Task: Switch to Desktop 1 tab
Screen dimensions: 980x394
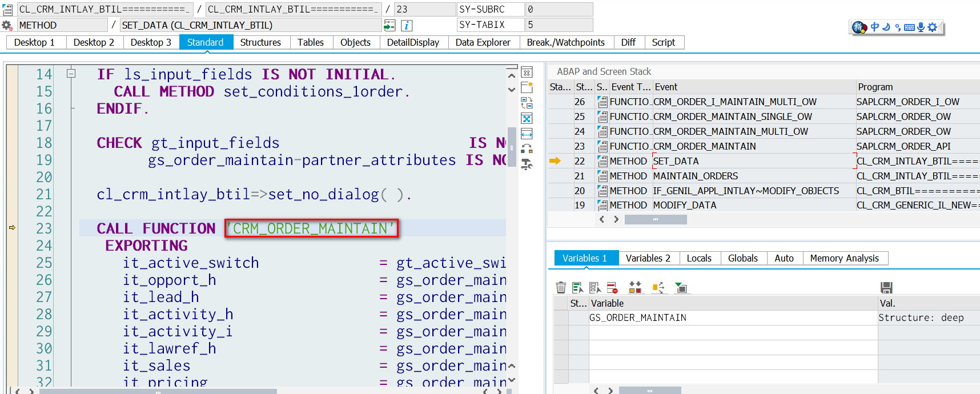Action: click(34, 42)
